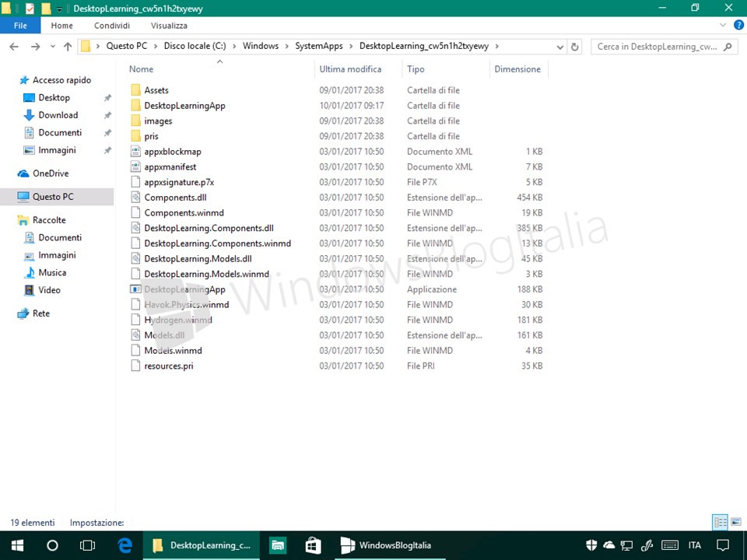Switch to details view in status bar
747x560 pixels.
point(721,523)
